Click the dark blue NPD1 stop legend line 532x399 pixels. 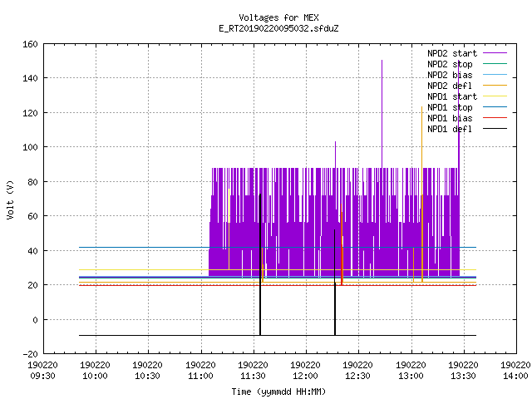tap(495, 107)
